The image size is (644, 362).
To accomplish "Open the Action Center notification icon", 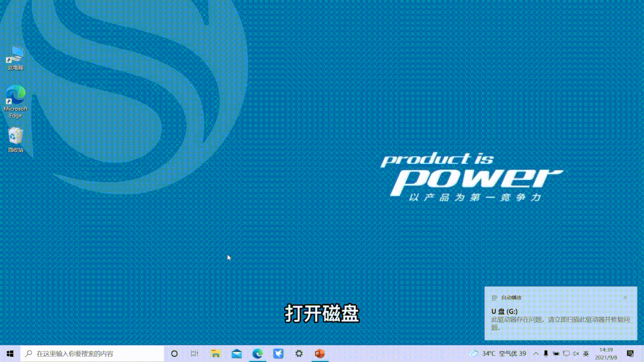I will coord(631,354).
